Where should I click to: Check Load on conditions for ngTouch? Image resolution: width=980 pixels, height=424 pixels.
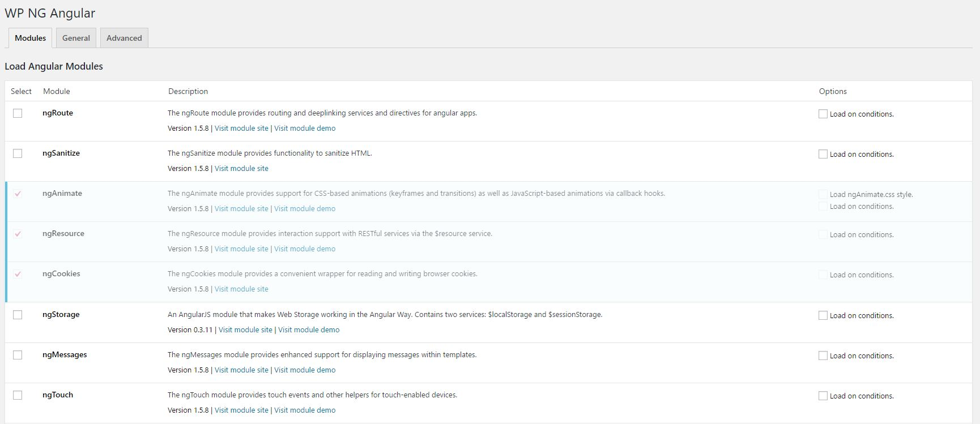[823, 396]
